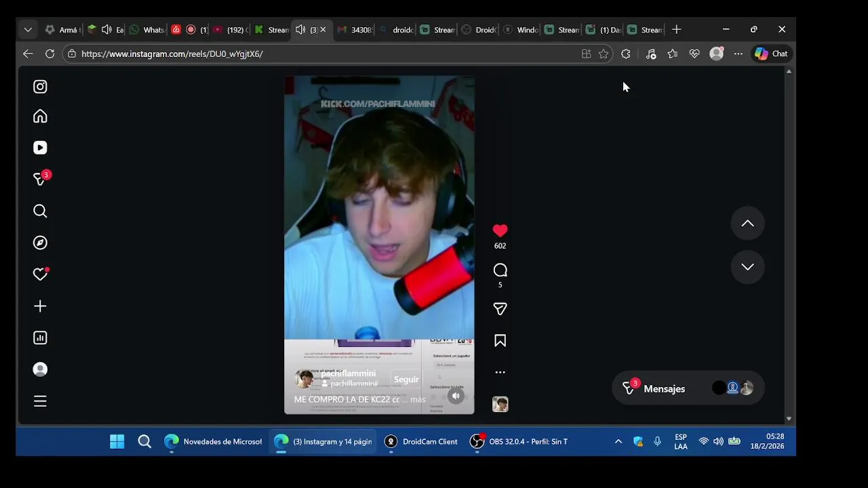Open Copilot Chat button

(x=772, y=54)
